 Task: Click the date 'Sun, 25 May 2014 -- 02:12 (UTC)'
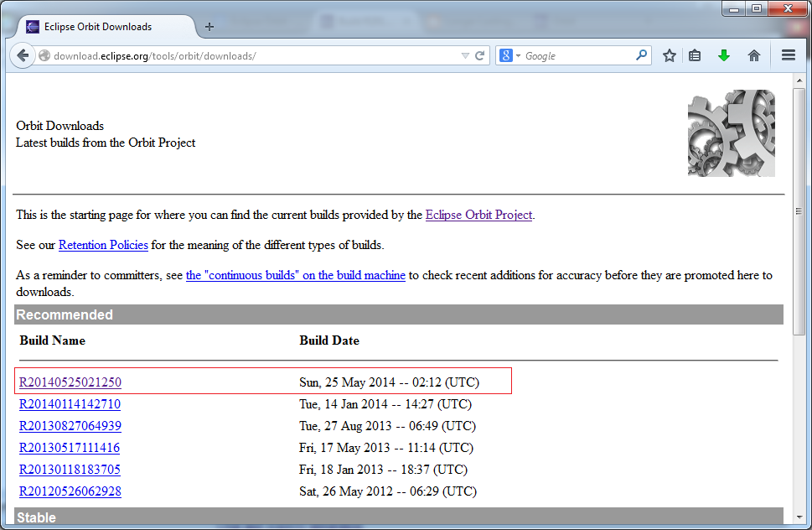click(x=389, y=382)
